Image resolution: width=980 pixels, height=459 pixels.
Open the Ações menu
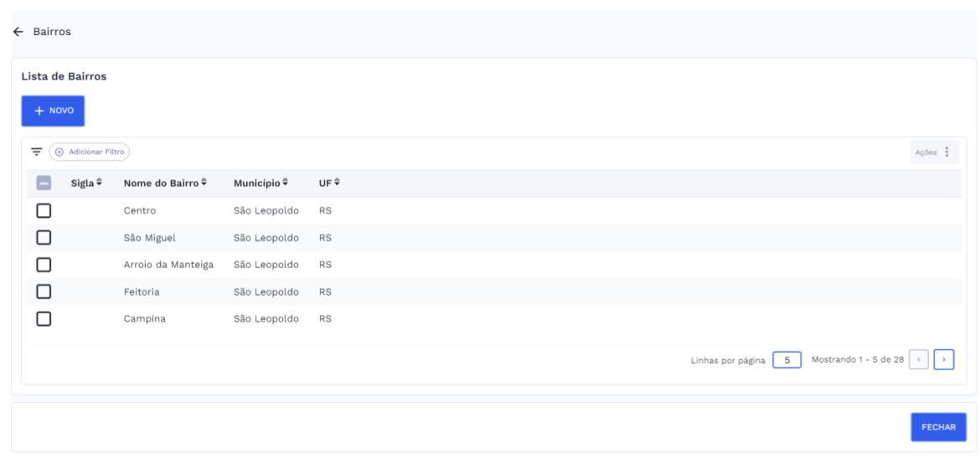pyautogui.click(x=934, y=152)
